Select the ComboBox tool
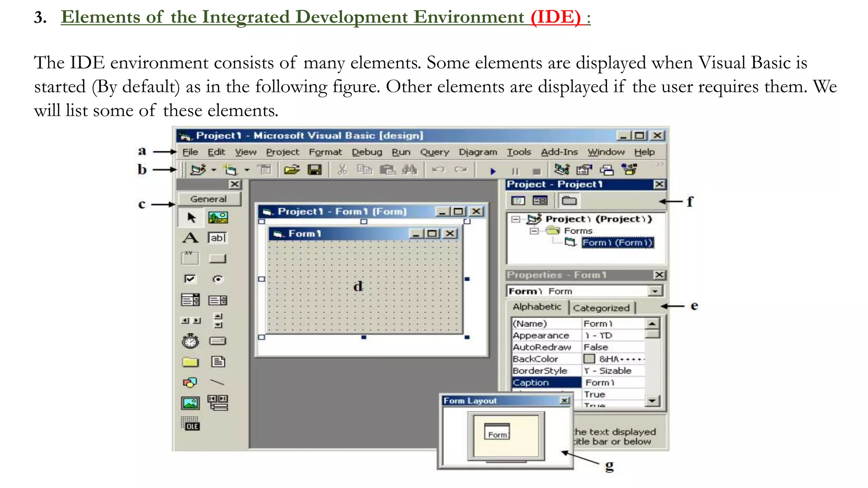This screenshot has width=868, height=488. point(190,300)
